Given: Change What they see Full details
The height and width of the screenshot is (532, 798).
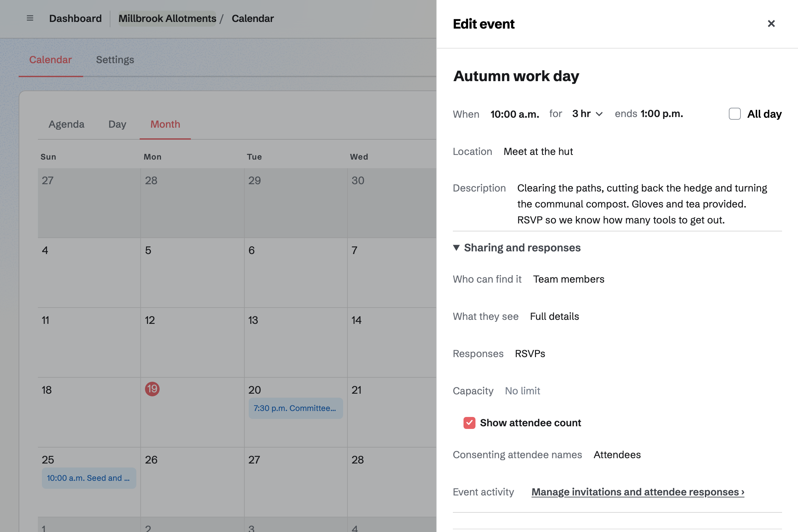Looking at the screenshot, I should point(554,316).
